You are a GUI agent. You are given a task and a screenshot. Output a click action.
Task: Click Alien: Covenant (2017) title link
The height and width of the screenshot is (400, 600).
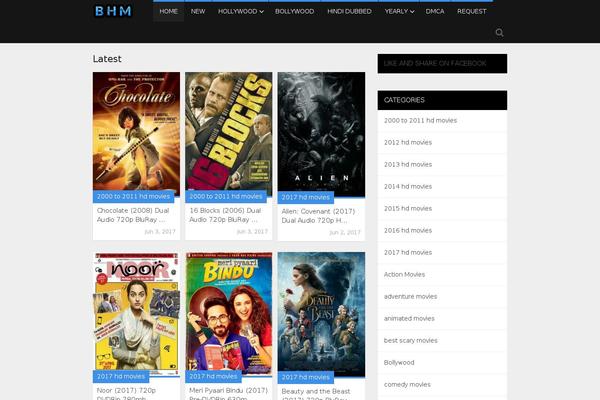click(x=318, y=216)
